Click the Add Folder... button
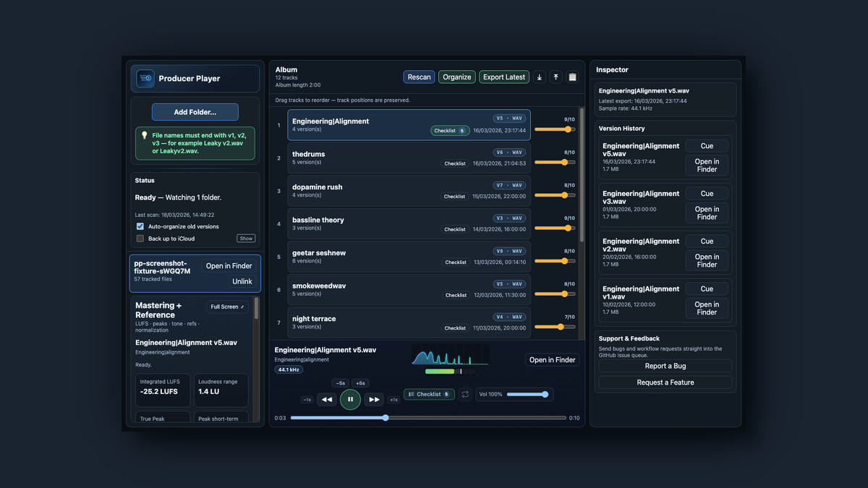868x488 pixels. [x=195, y=112]
